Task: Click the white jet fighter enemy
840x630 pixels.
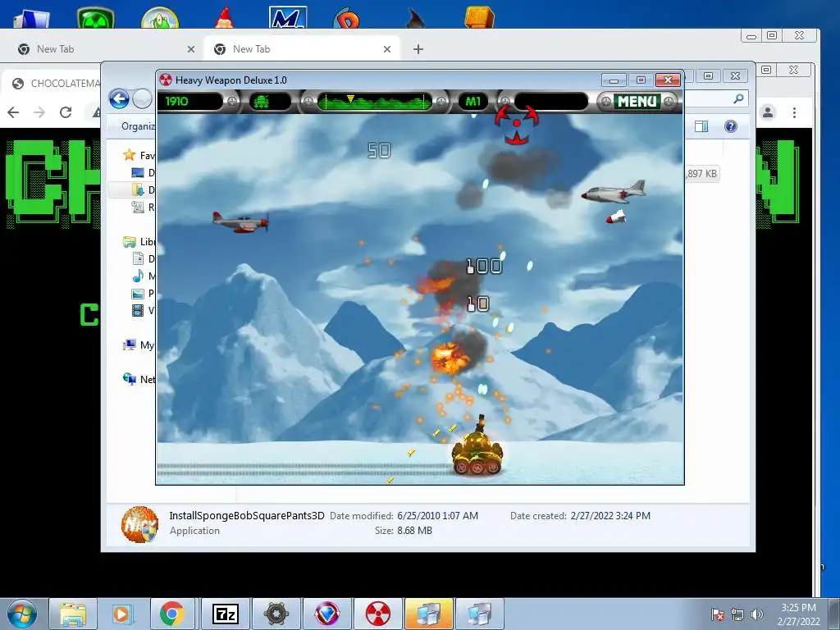Action: 614,191
